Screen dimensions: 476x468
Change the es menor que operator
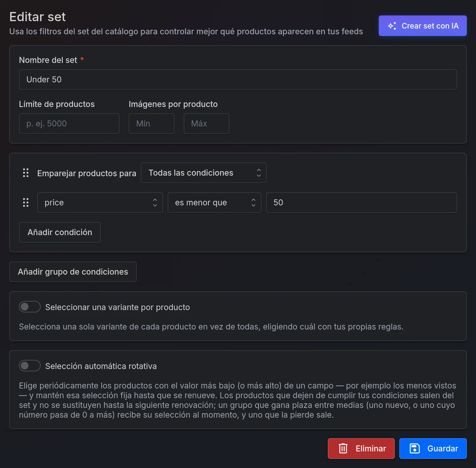214,203
